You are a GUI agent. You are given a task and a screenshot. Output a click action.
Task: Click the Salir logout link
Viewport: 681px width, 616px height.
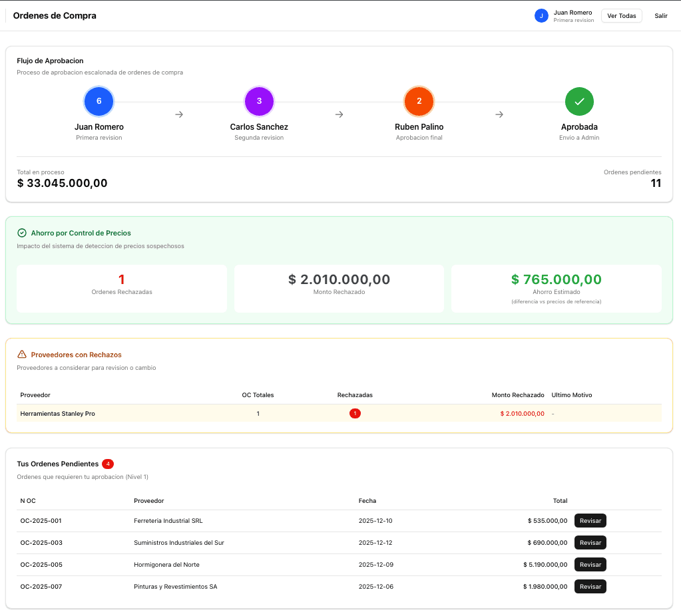pos(660,16)
